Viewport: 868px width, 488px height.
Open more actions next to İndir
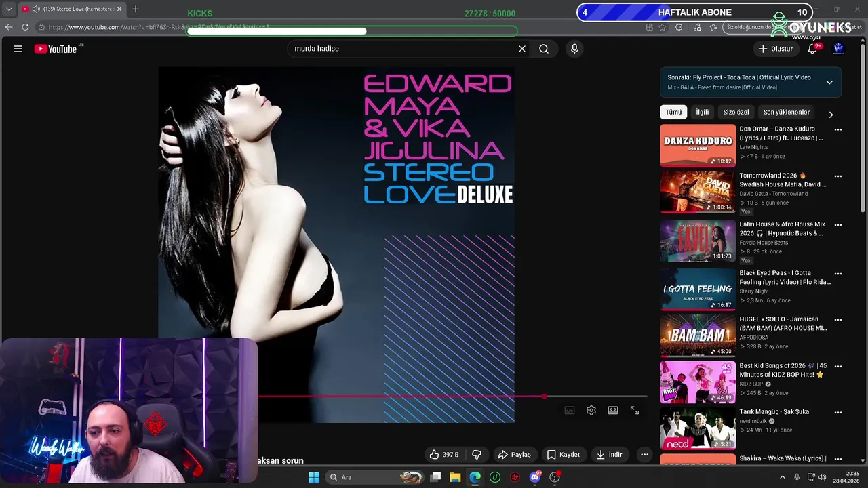coord(645,455)
